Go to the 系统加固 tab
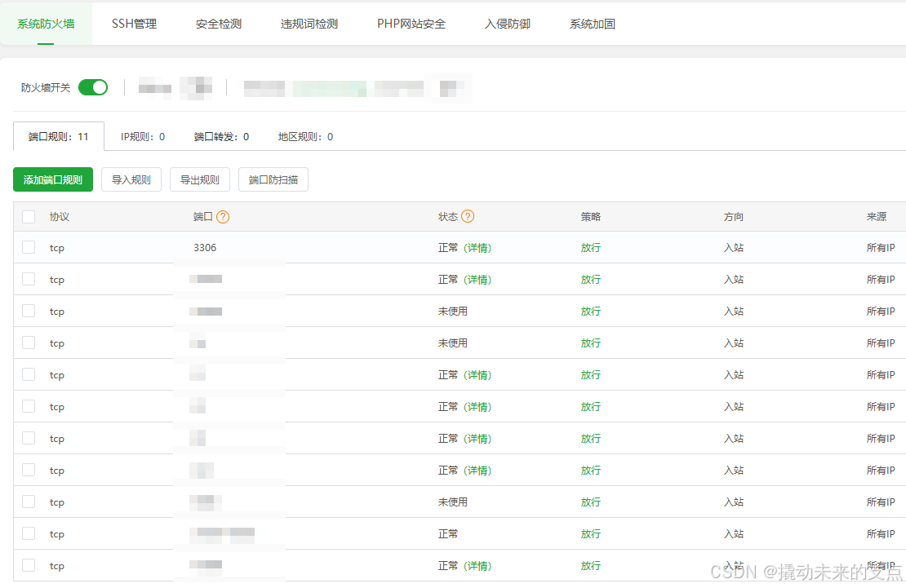The height and width of the screenshot is (588, 906). pos(593,24)
